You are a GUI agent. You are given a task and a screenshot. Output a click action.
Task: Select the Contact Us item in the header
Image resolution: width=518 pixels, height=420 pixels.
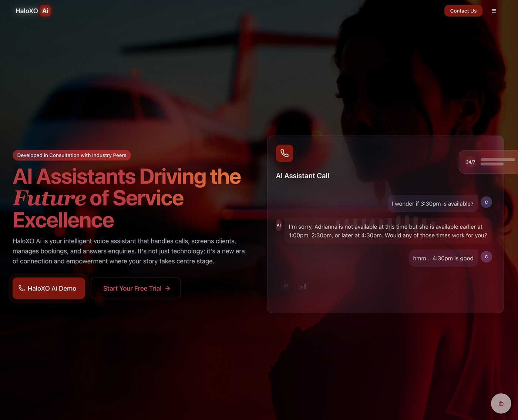[463, 11]
